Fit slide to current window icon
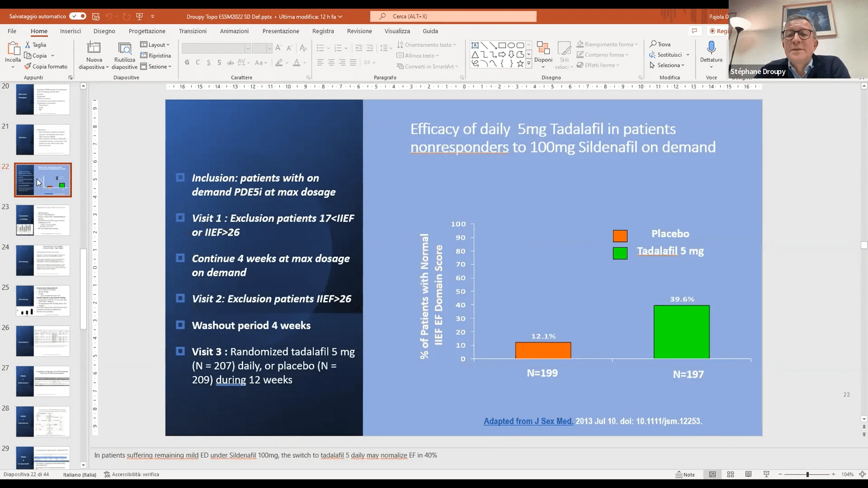The height and width of the screenshot is (488, 868). tap(862, 474)
